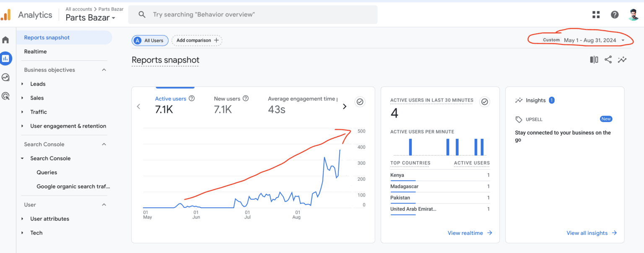Select the Reports icon in left rail
The height and width of the screenshot is (253, 644).
point(6,58)
